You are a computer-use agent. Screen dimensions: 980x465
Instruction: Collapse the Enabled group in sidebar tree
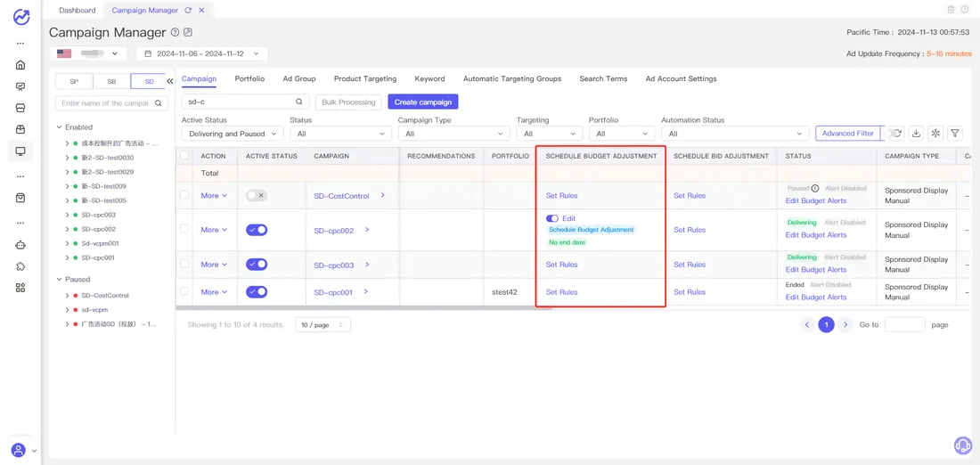pyautogui.click(x=60, y=126)
